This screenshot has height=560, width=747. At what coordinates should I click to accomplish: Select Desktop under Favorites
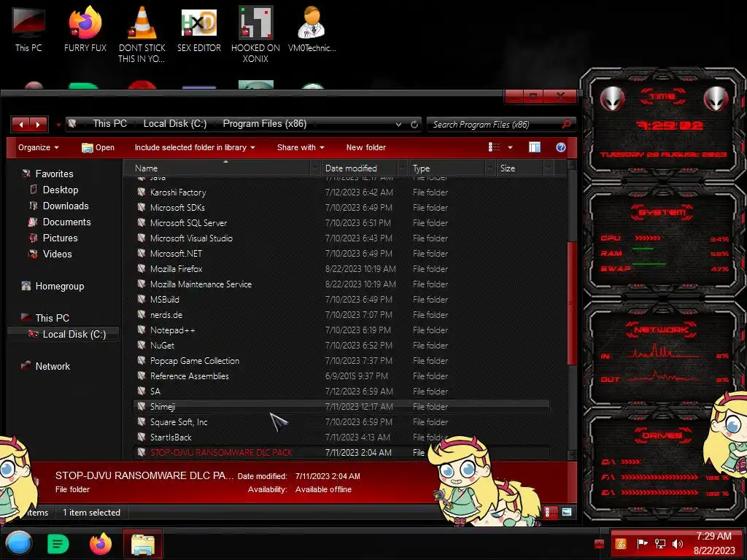[x=60, y=190]
